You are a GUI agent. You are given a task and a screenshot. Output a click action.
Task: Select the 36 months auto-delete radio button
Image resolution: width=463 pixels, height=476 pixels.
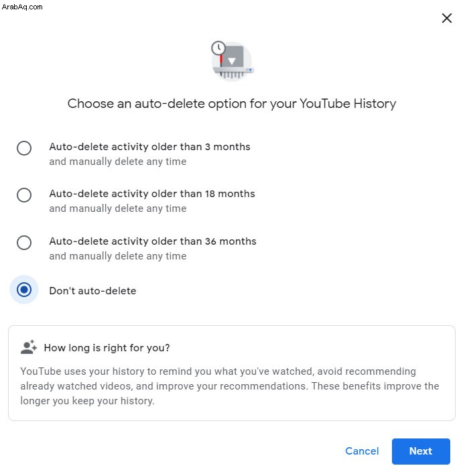[24, 243]
